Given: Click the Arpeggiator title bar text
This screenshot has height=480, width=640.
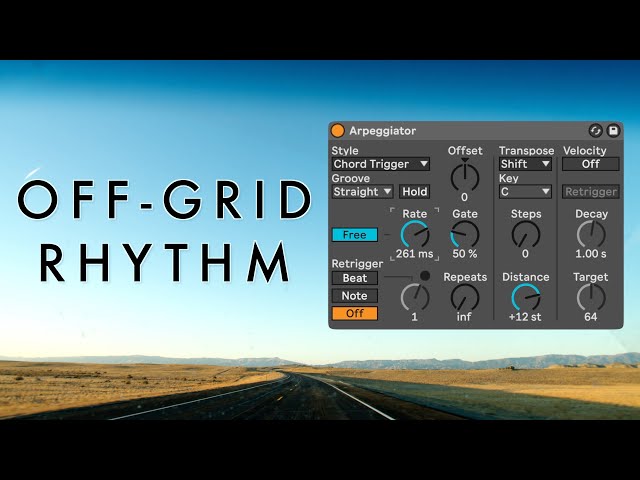Looking at the screenshot, I should tap(382, 131).
